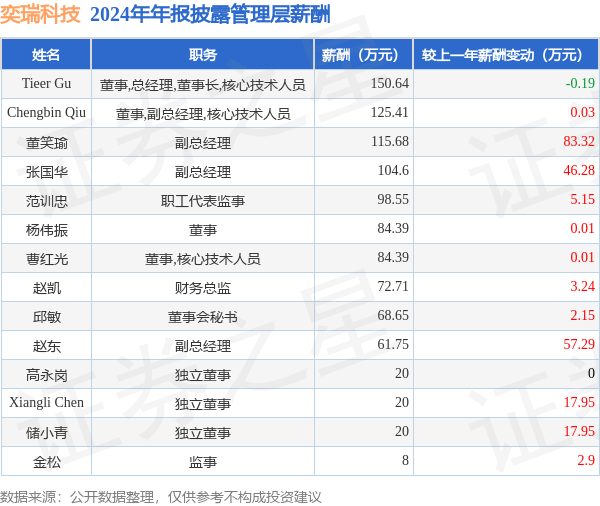Screen dimensions: 600x506
Task: Click the salary value 68.65
Action: point(393,315)
